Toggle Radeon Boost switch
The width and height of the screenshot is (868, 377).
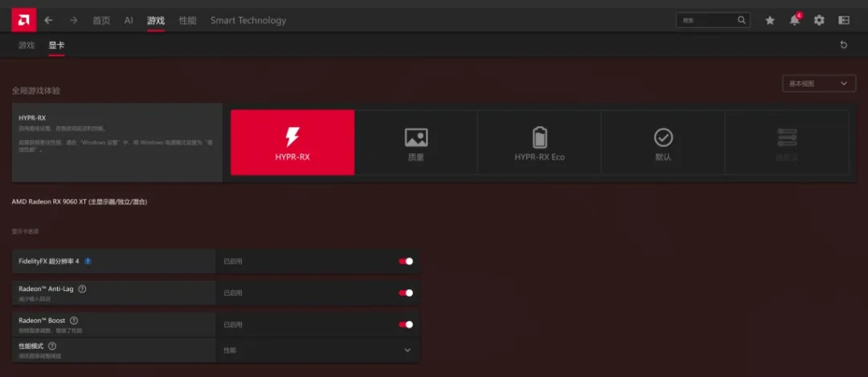[x=406, y=325]
